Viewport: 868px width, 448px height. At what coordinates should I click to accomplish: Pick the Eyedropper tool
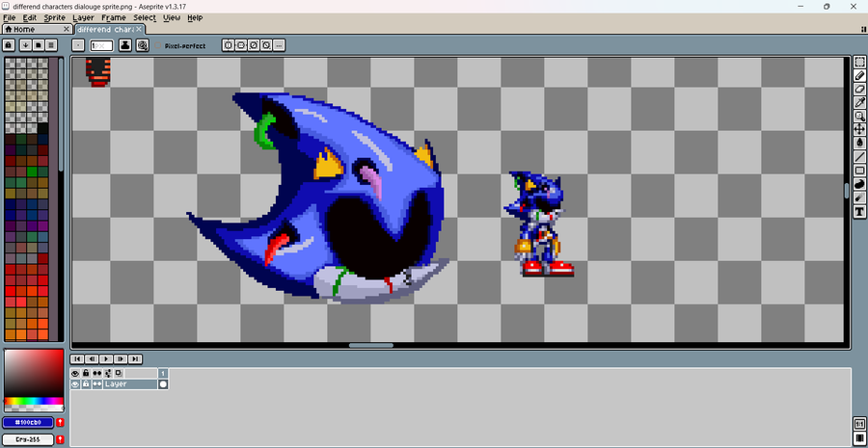pos(859,102)
